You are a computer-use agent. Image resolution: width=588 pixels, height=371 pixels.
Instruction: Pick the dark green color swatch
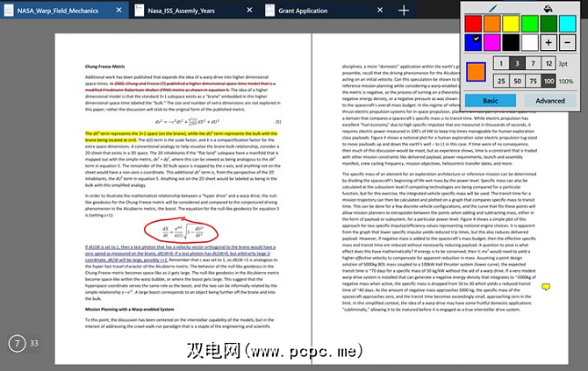549,24
